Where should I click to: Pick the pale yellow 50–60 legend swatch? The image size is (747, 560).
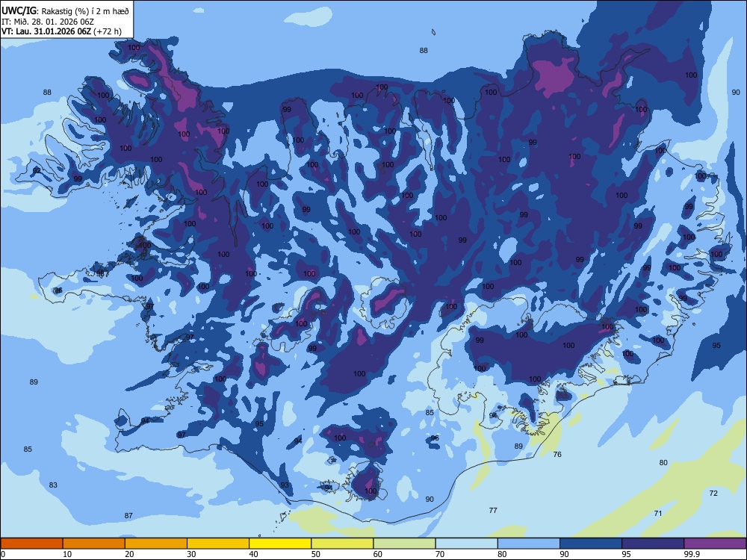click(342, 544)
